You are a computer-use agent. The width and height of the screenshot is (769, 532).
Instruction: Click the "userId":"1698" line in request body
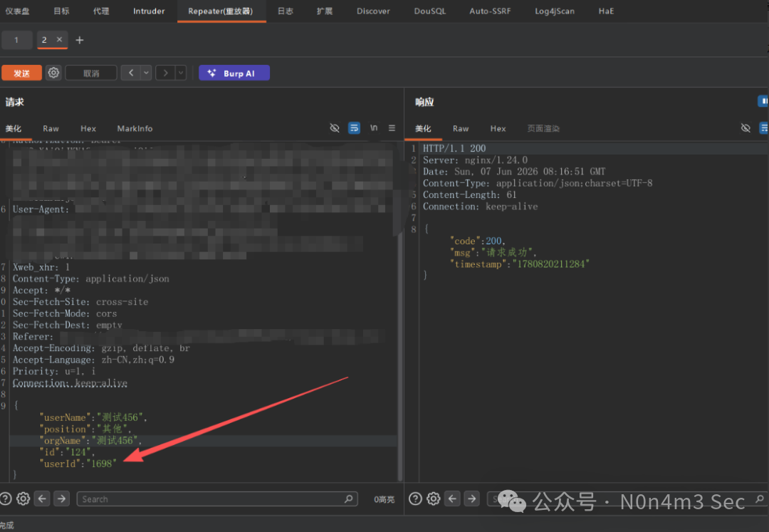(x=78, y=464)
